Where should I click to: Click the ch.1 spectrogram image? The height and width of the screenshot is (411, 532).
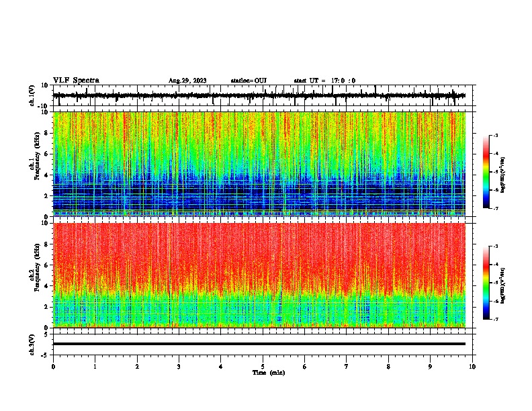pos(259,164)
